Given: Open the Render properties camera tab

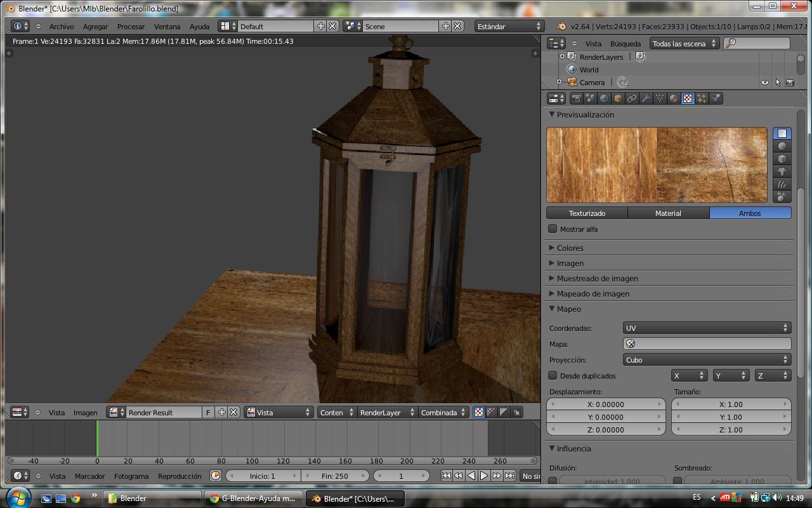Looking at the screenshot, I should pyautogui.click(x=577, y=98).
